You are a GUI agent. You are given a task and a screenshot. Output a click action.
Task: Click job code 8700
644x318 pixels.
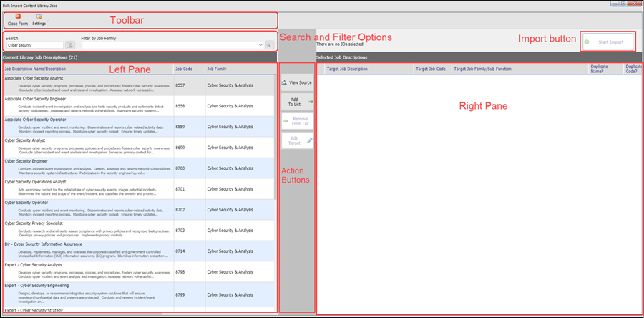[181, 168]
